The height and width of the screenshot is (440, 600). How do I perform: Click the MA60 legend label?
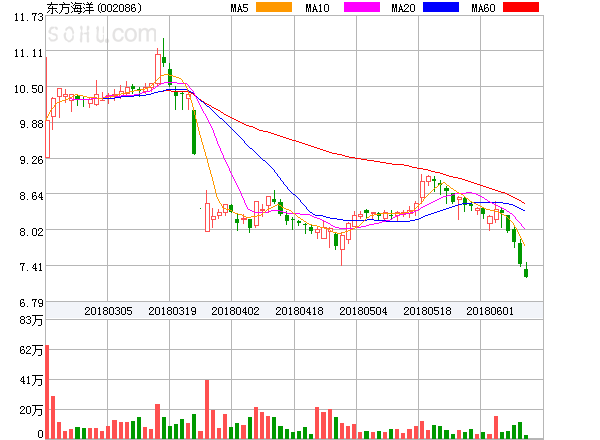tap(483, 8)
